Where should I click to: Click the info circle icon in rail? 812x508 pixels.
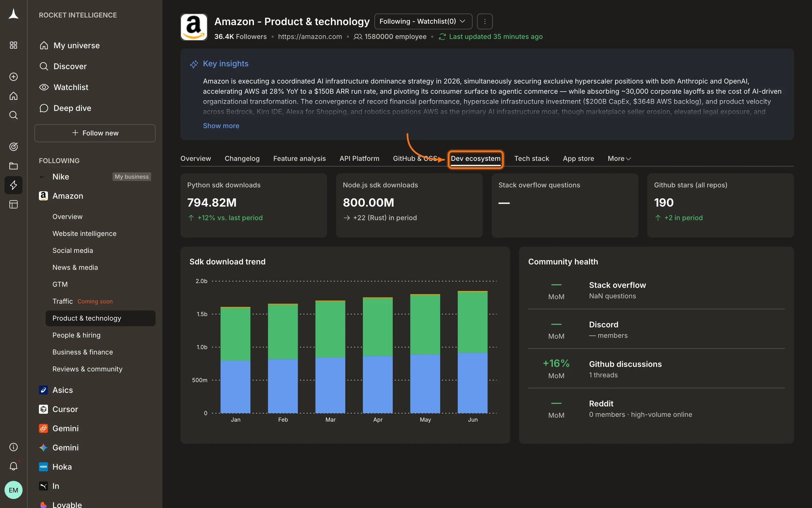click(x=14, y=447)
